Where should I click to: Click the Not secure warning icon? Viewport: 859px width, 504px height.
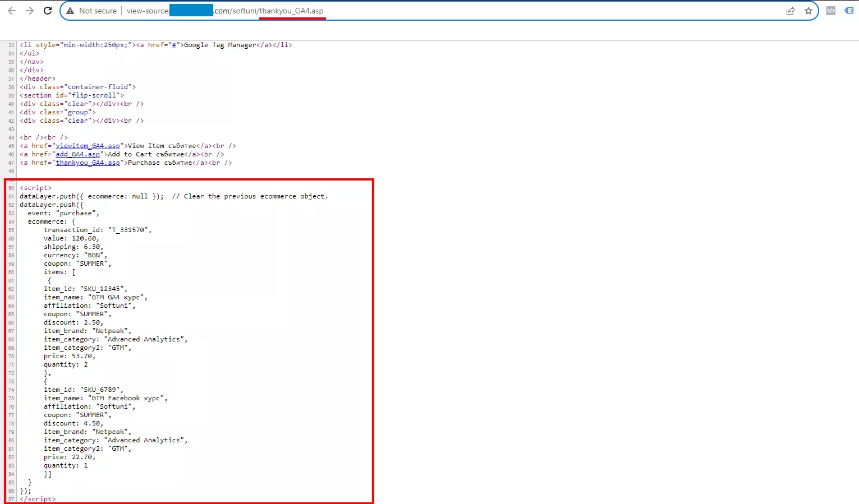[70, 11]
